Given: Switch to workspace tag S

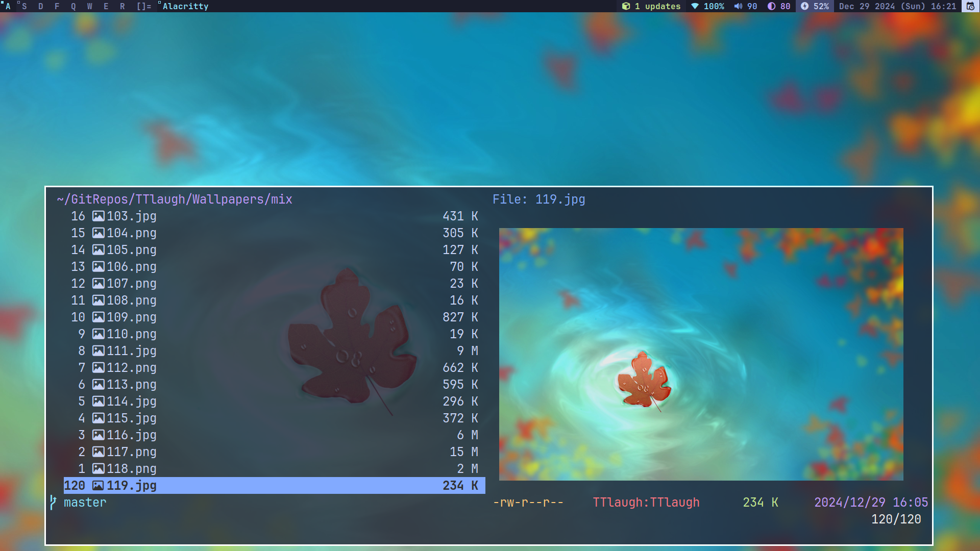Looking at the screenshot, I should point(24,6).
